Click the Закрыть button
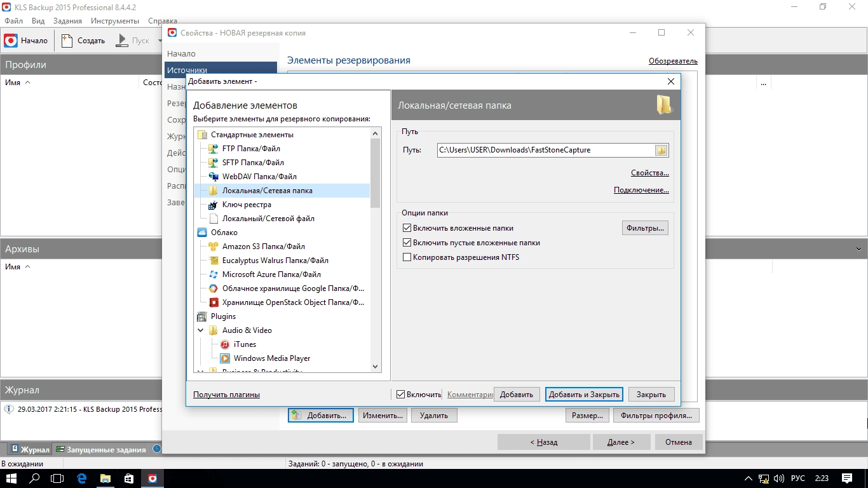The height and width of the screenshot is (488, 868). pos(651,395)
